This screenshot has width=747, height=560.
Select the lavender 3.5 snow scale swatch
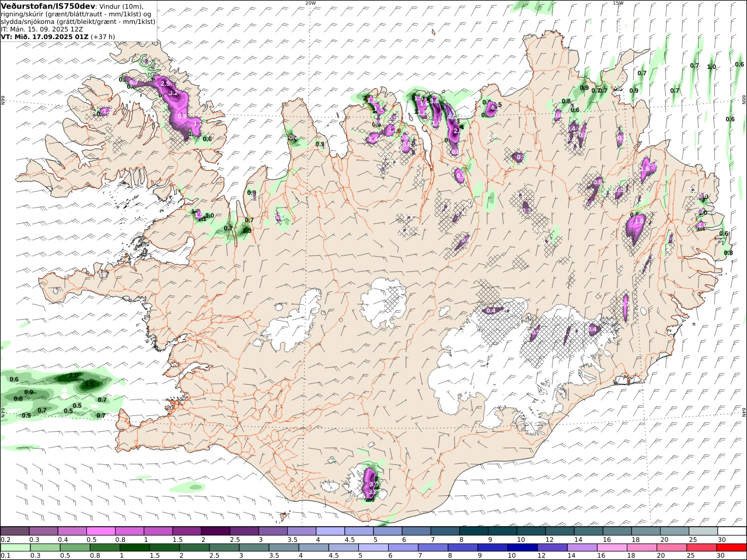click(301, 531)
